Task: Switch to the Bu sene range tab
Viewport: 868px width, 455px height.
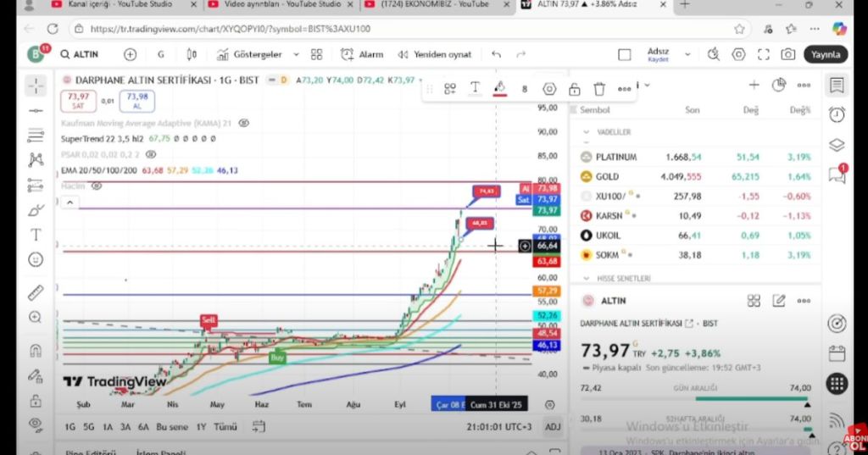Action: pos(172,427)
